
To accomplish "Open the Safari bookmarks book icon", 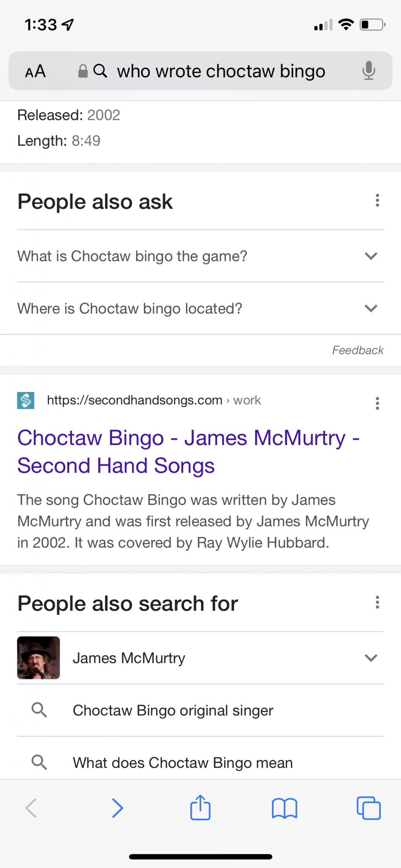I will (284, 808).
